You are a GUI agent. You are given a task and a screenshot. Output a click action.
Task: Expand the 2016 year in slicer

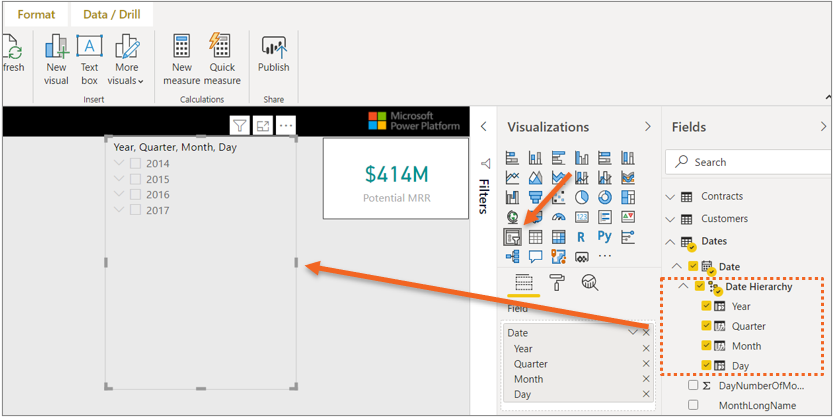pos(119,194)
